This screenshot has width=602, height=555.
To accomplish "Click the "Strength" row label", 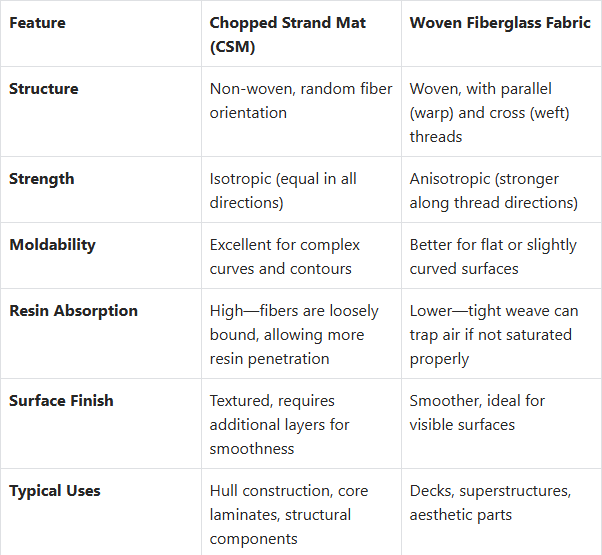I will 42,179.
